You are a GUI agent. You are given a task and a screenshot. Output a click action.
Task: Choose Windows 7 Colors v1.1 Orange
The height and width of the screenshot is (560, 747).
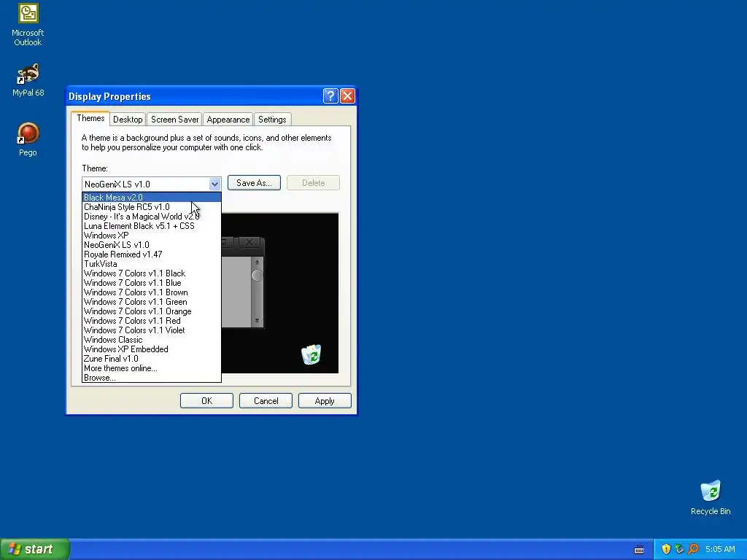(152, 311)
